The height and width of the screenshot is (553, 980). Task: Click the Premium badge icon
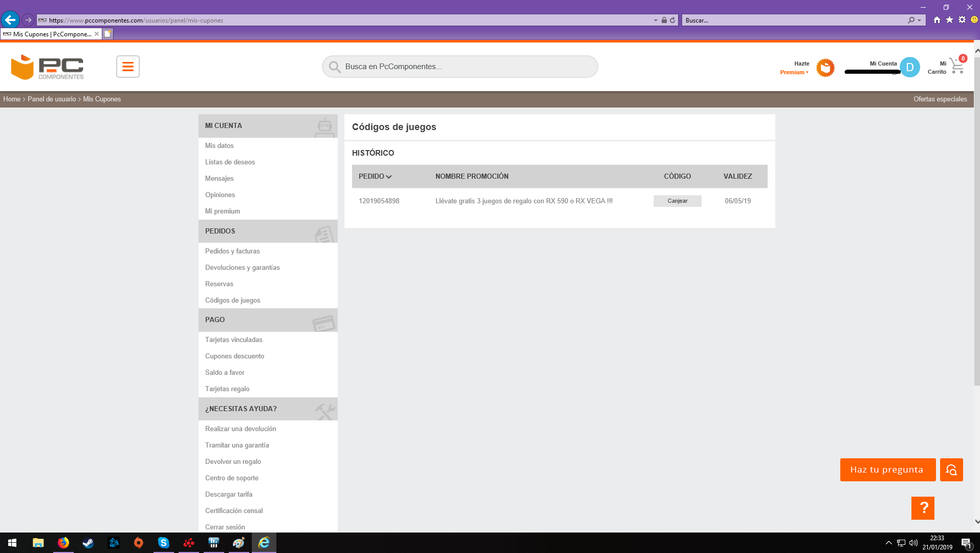(825, 68)
